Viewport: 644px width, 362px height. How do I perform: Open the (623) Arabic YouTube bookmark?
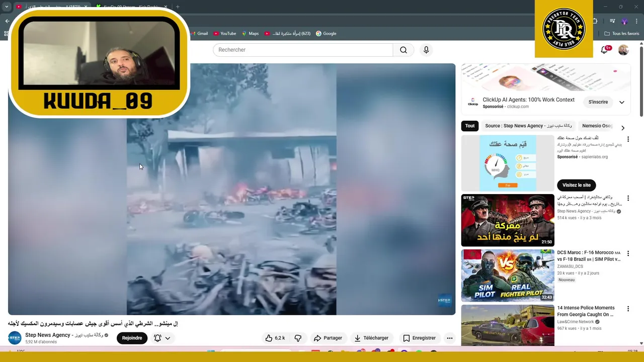click(x=287, y=34)
